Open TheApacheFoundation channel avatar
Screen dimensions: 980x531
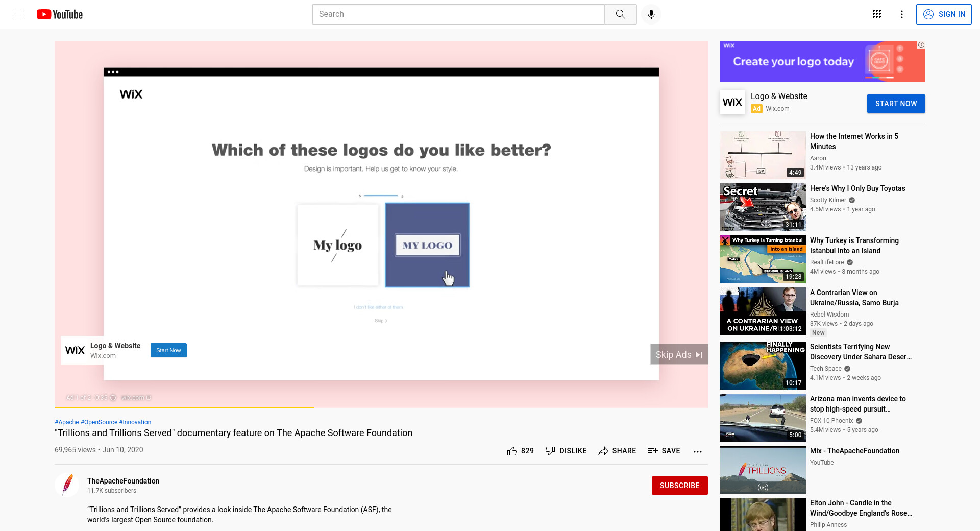(67, 485)
